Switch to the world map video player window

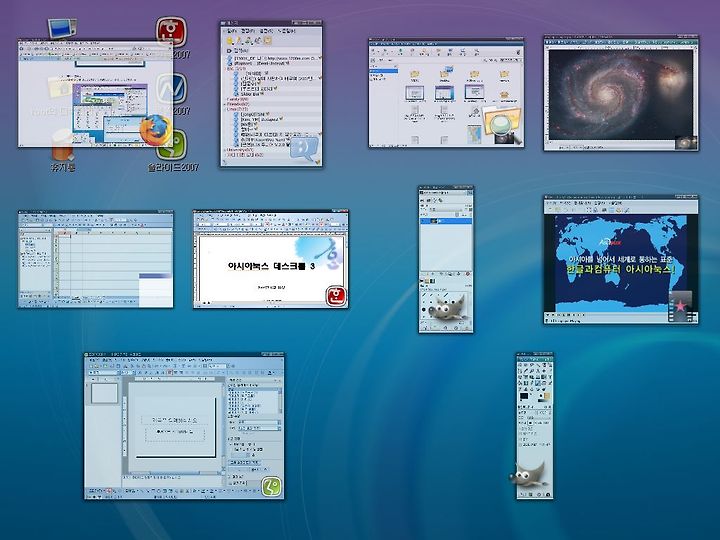click(621, 260)
